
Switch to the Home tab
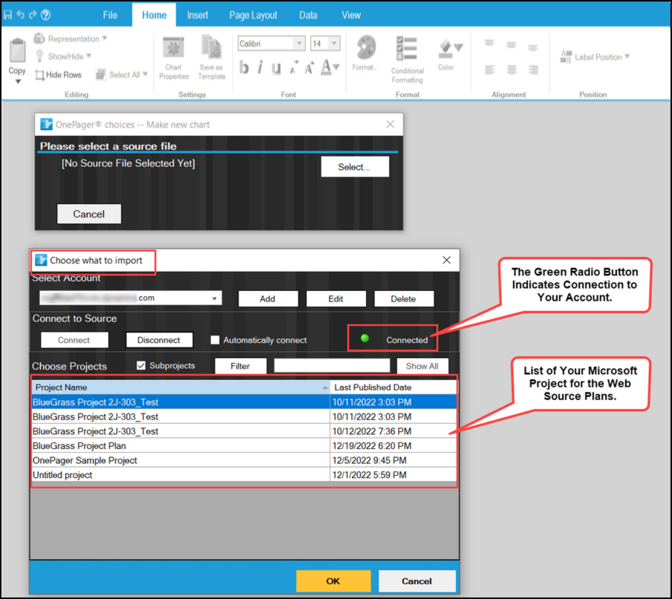point(154,15)
